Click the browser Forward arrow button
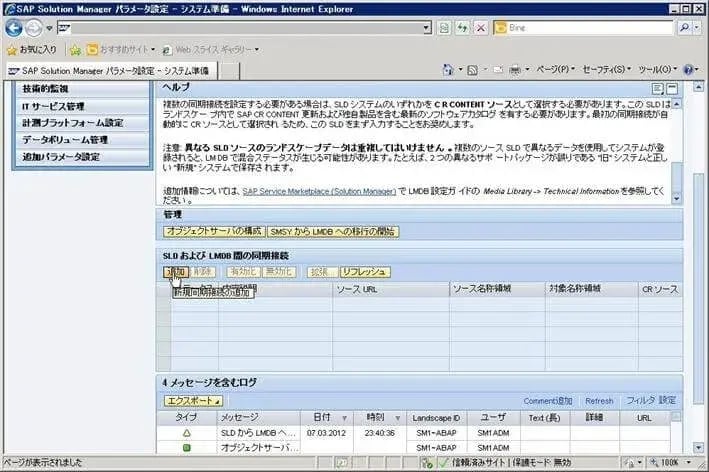Screen dimensions: 709x472 click(x=33, y=28)
